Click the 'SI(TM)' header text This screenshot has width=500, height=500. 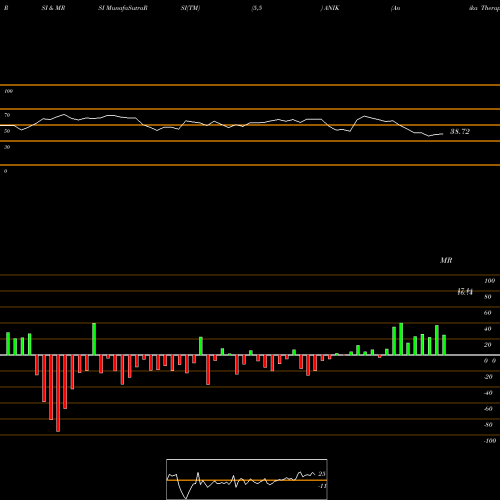coord(190,8)
